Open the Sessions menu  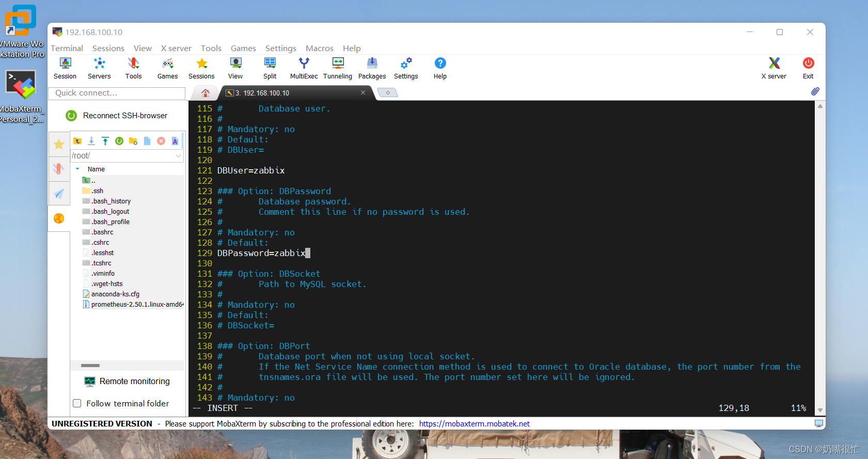tap(108, 48)
